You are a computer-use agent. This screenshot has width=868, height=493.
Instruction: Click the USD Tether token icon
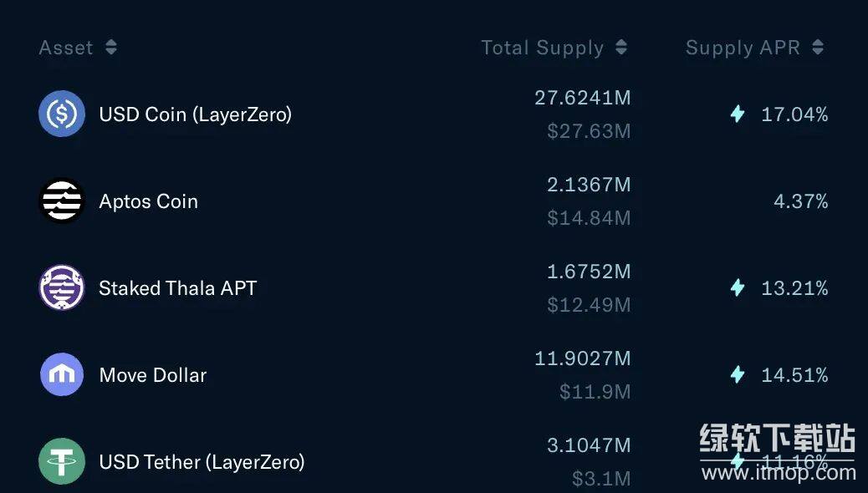click(x=62, y=461)
